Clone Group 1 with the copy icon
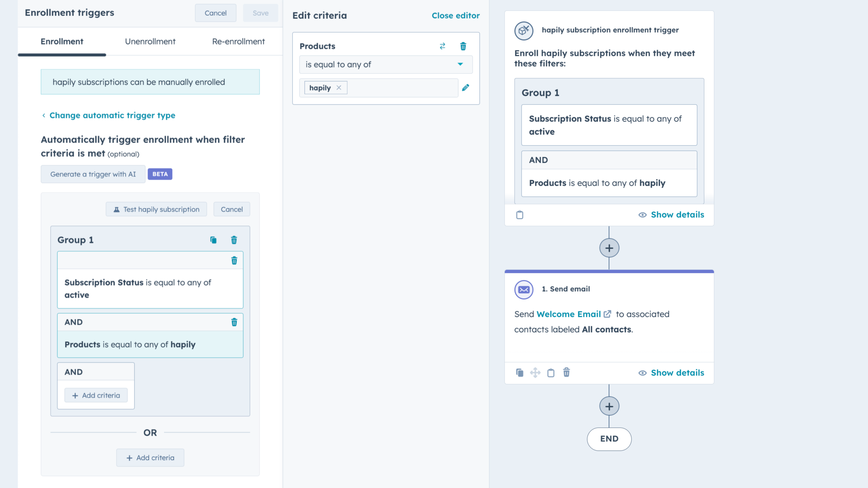Screen dimensions: 868x488 [213, 240]
